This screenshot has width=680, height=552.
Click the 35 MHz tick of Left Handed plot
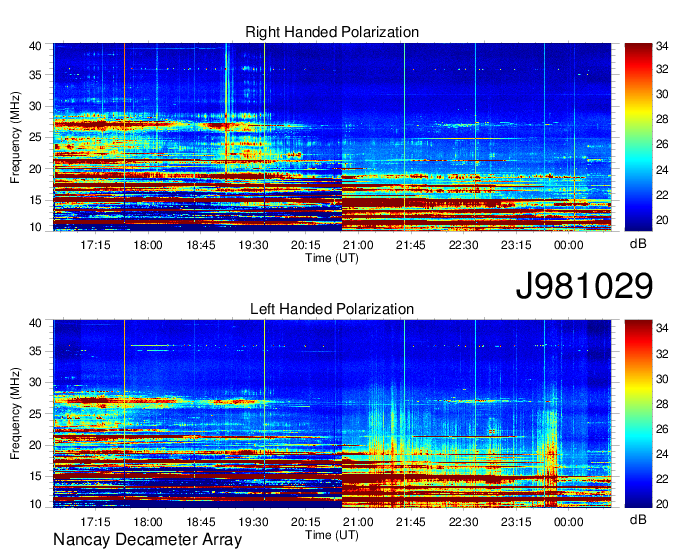tap(35, 351)
